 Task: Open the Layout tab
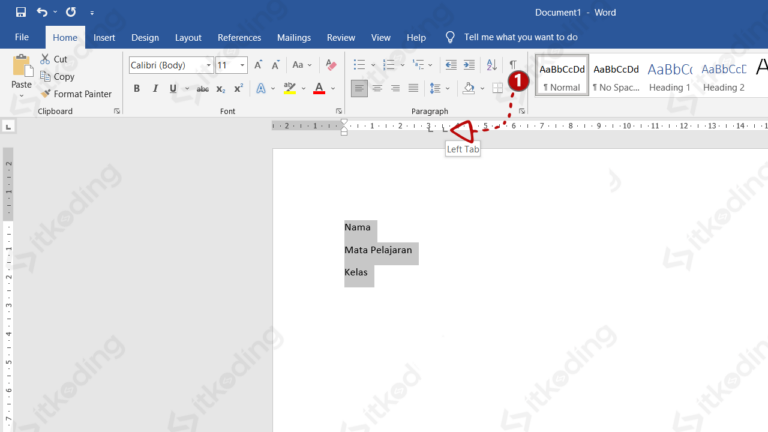[188, 38]
